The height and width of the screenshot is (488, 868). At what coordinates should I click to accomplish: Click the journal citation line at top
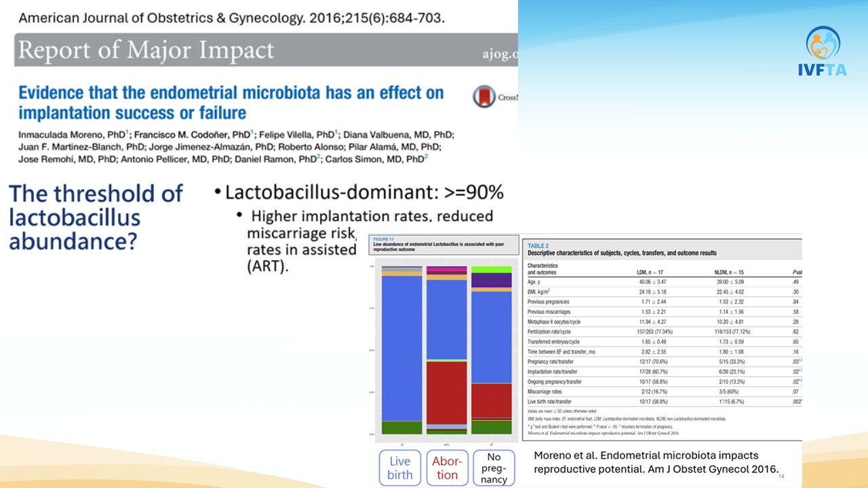tap(231, 18)
